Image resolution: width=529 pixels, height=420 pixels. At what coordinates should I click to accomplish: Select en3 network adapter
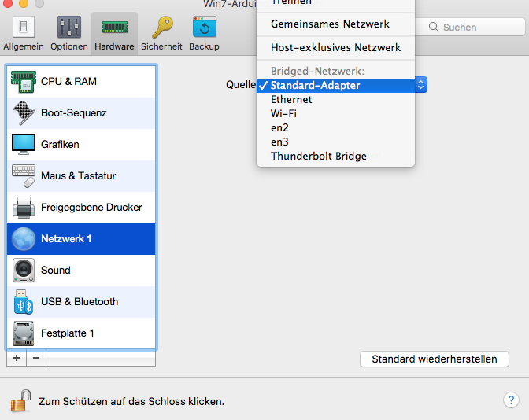[x=335, y=142]
